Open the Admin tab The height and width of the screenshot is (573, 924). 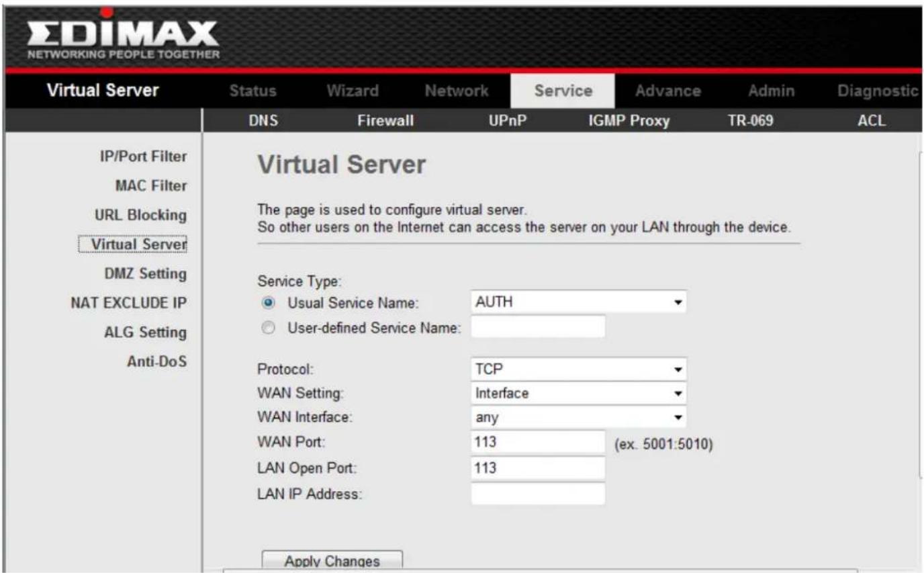(771, 91)
